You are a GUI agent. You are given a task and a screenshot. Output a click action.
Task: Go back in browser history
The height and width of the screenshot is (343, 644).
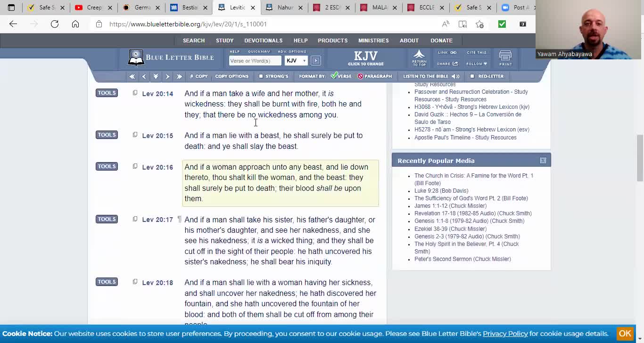coord(13,24)
